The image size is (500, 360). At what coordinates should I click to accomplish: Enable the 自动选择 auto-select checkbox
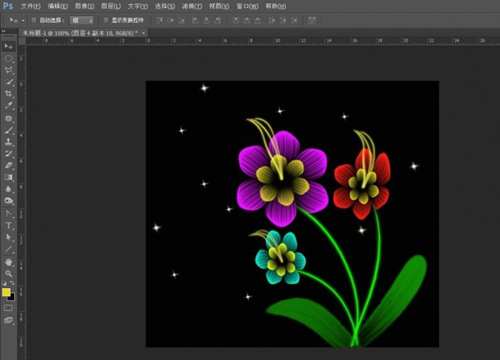click(34, 20)
